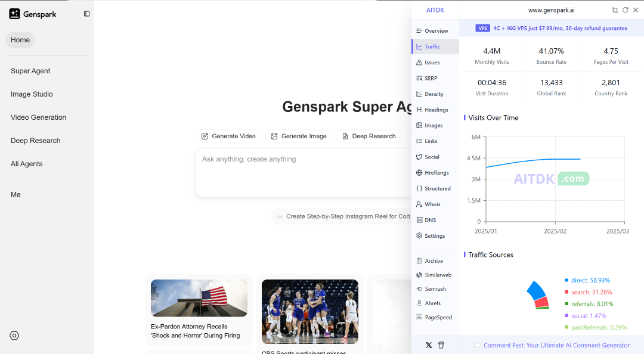Screen dimensions: 644x354
Task: Click the www.genspark.ai domain text
Action: coord(551,10)
